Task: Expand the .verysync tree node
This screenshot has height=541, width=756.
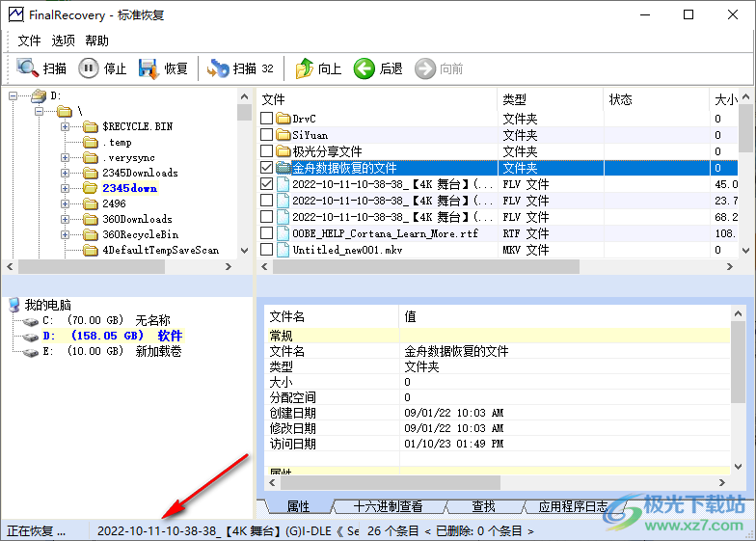Action: point(66,158)
